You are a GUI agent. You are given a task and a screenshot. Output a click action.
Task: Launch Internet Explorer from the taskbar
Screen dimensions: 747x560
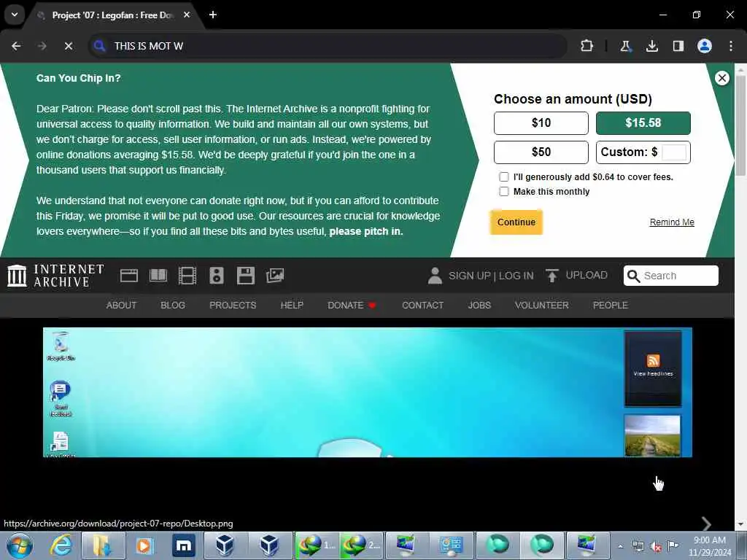[61, 545]
